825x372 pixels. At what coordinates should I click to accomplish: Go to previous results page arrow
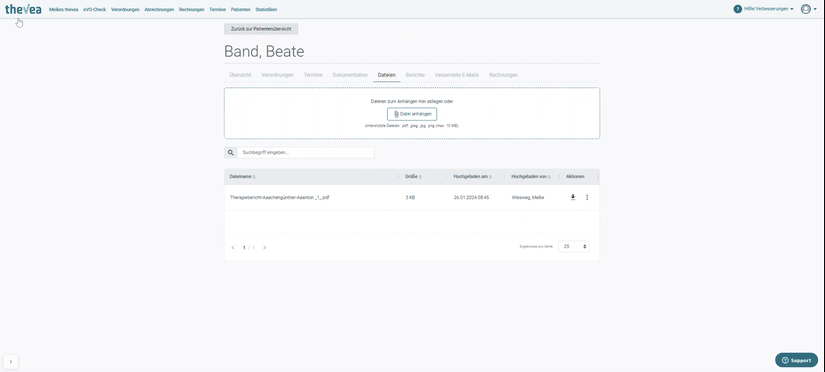click(x=233, y=247)
